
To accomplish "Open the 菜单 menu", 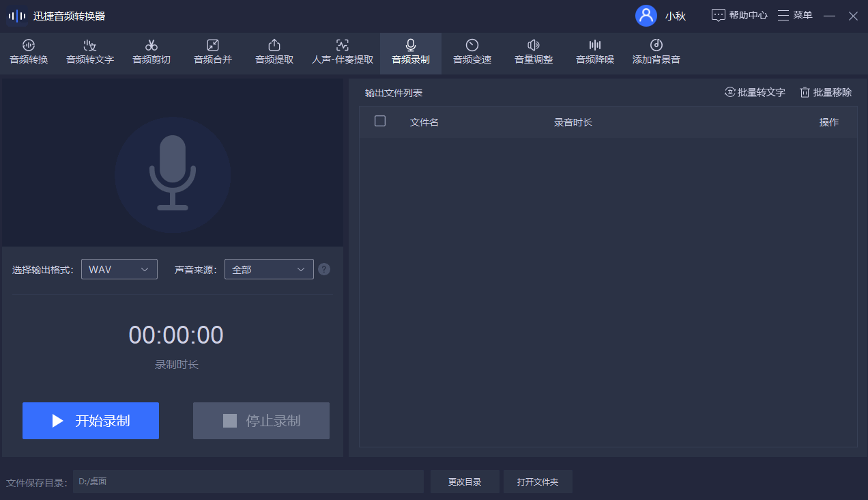I will tap(794, 15).
